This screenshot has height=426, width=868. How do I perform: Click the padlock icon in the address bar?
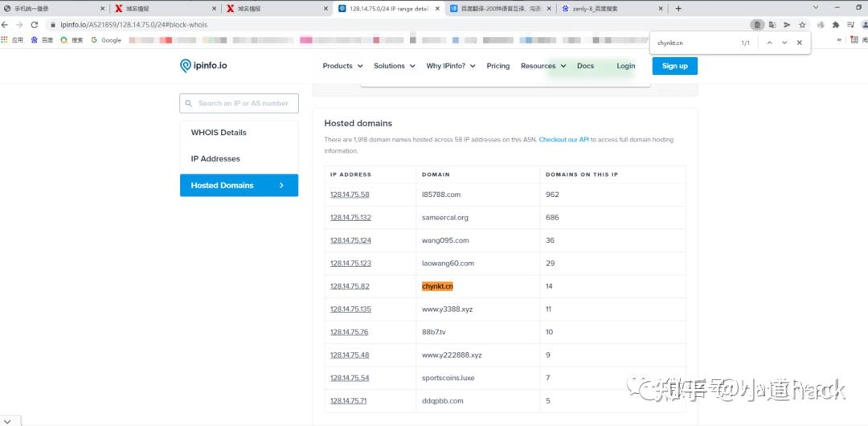(x=53, y=25)
